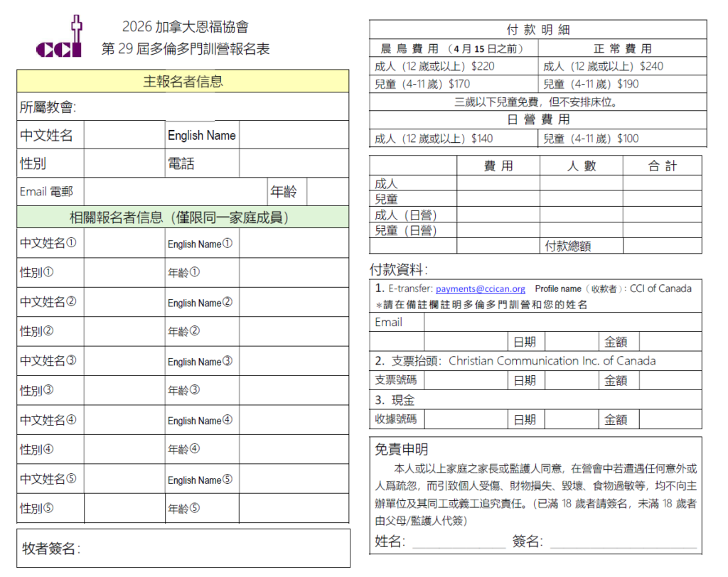Click the waiver 姓名 name line
The width and height of the screenshot is (728, 577).
click(x=459, y=544)
